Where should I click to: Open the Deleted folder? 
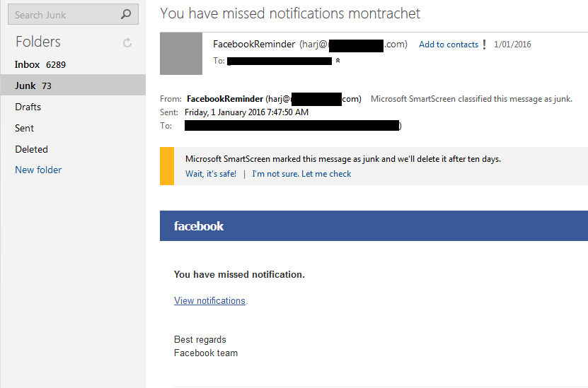(73, 149)
